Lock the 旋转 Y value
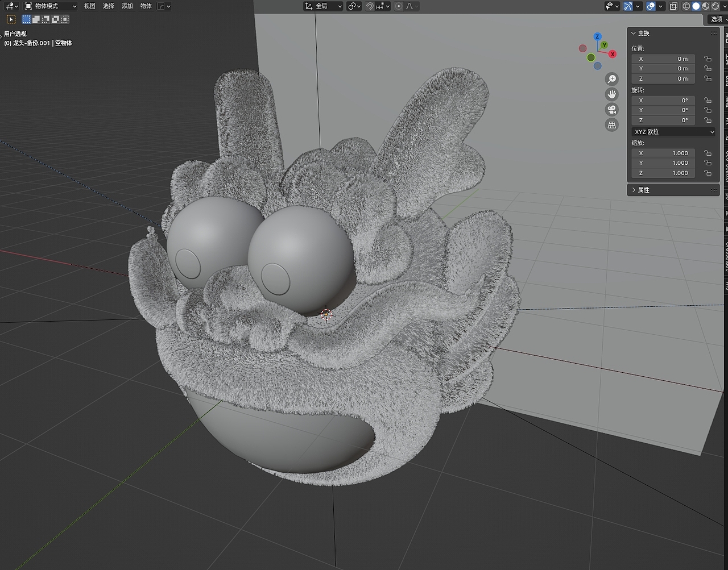 point(708,110)
